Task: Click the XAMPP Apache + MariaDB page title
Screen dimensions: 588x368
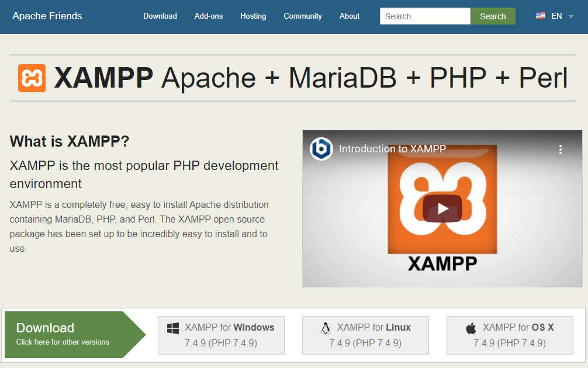Action: tap(311, 78)
